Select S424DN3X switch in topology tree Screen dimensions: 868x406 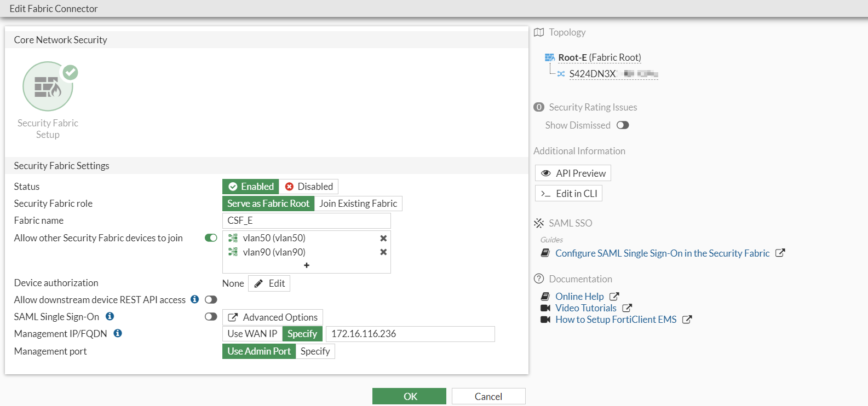tap(593, 74)
